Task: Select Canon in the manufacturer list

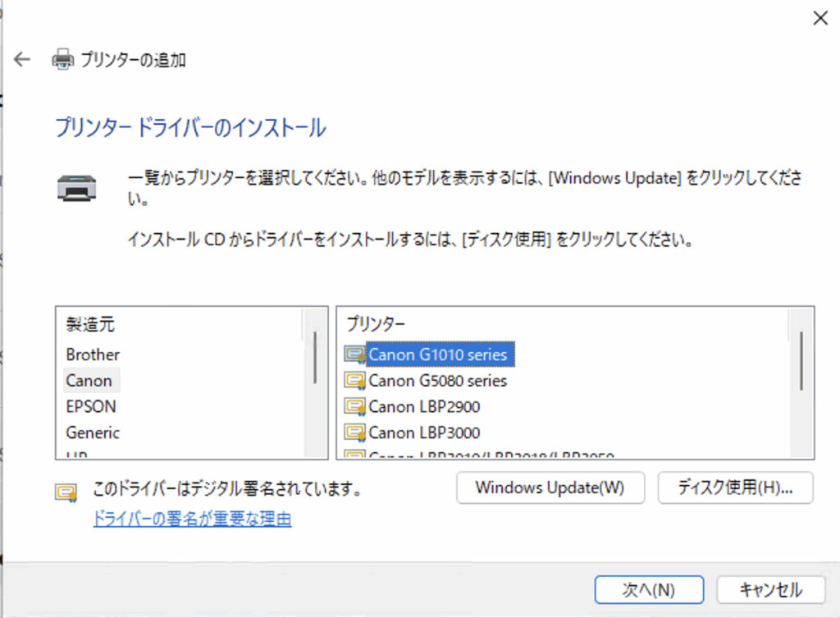Action: click(89, 381)
